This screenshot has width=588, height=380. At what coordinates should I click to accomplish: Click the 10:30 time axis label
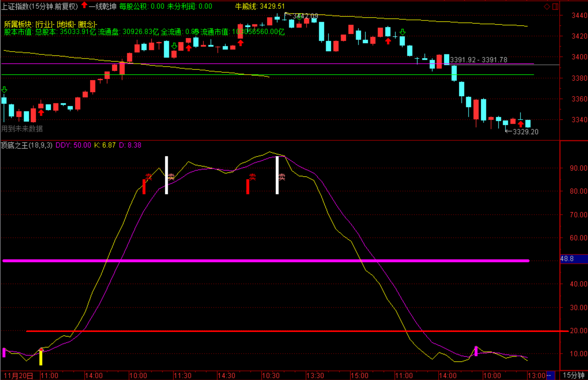pyautogui.click(x=271, y=375)
